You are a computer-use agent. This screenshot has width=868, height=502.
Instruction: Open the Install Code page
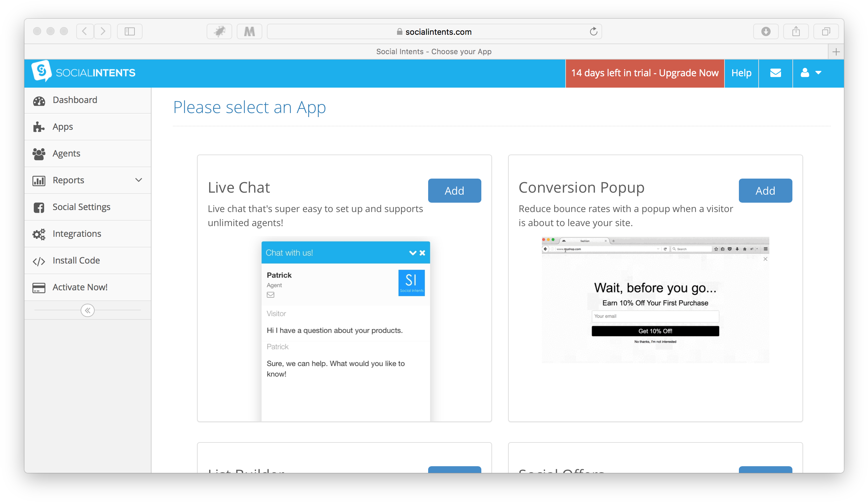[88, 261]
